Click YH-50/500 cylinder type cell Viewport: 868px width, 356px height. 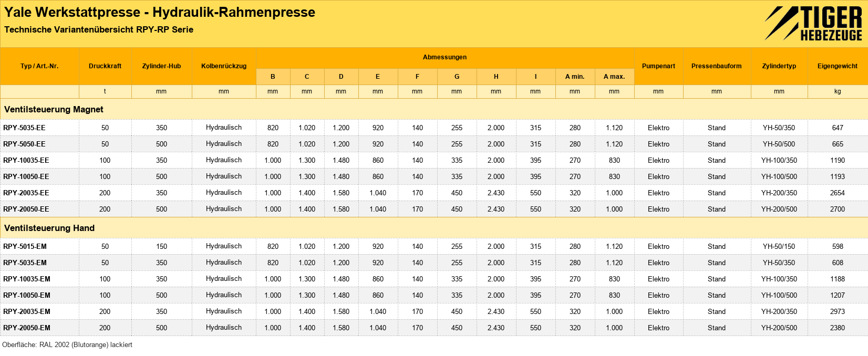tap(779, 144)
